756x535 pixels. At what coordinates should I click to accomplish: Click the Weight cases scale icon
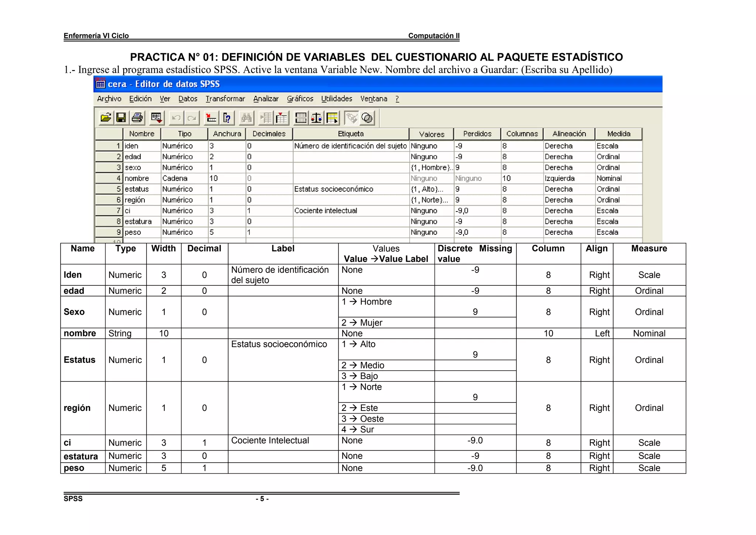[316, 118]
